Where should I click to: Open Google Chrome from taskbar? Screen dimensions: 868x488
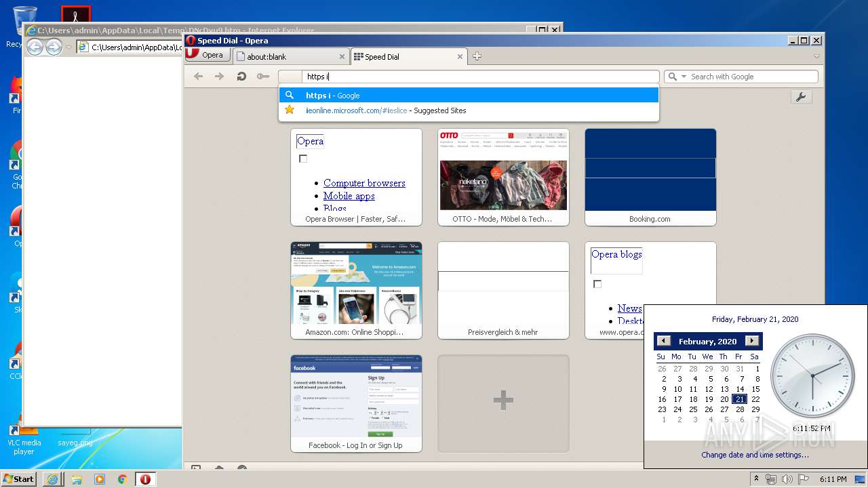tap(123, 479)
